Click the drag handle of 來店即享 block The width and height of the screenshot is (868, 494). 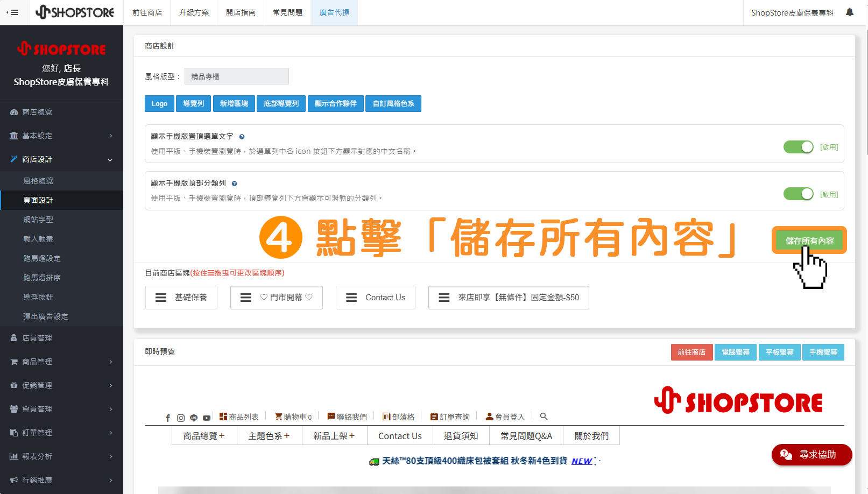(444, 298)
